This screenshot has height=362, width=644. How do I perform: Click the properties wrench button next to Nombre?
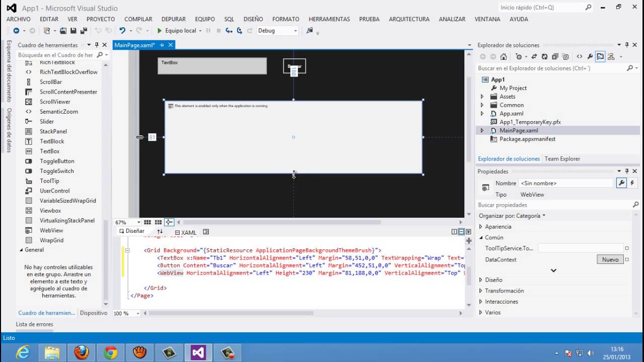pos(621,183)
